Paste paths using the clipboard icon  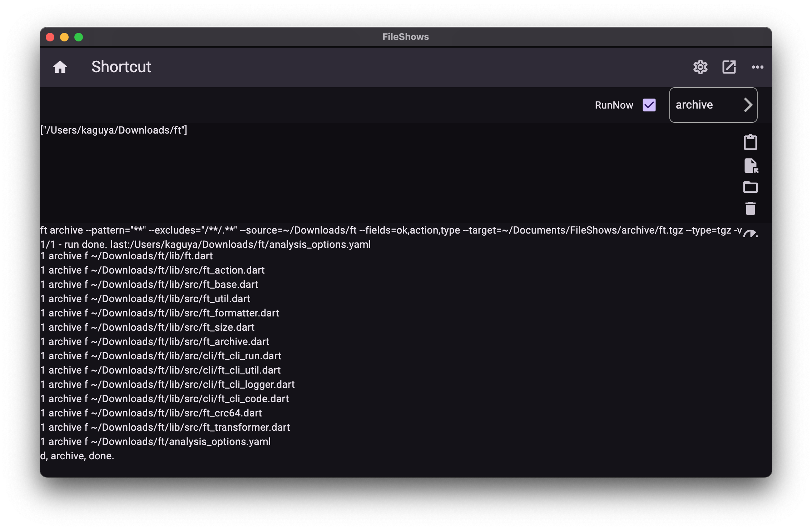750,142
